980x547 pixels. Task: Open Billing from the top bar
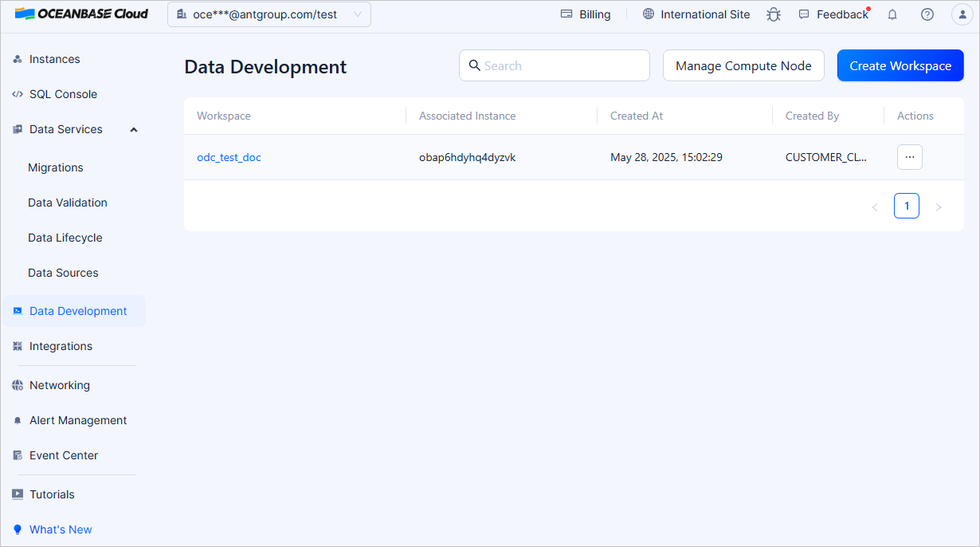pos(586,14)
